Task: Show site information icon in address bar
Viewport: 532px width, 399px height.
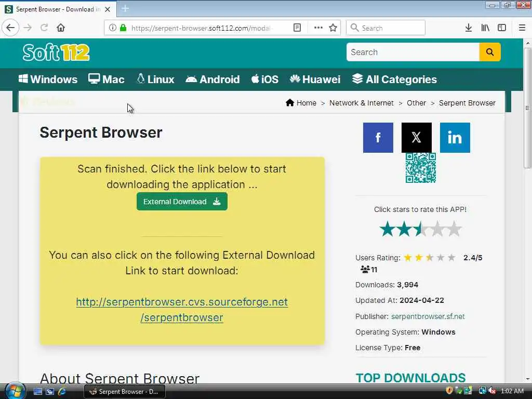Action: (x=112, y=28)
